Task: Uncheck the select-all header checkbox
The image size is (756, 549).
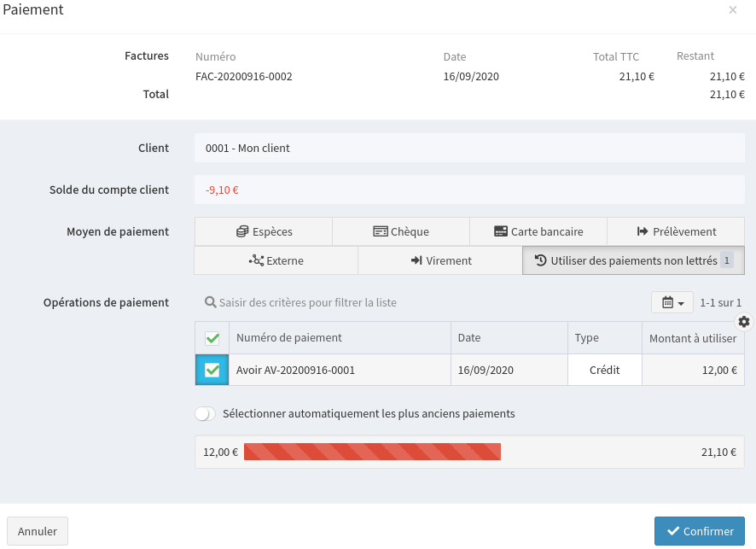Action: click(212, 338)
